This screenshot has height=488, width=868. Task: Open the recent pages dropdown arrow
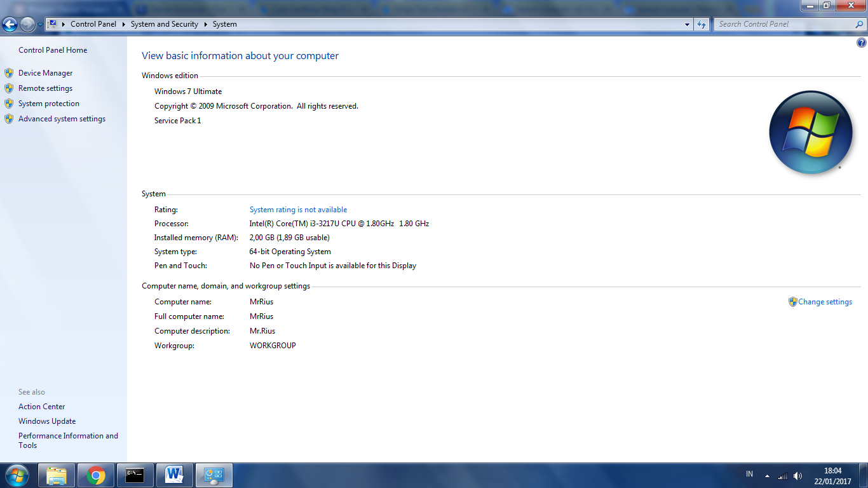point(40,25)
